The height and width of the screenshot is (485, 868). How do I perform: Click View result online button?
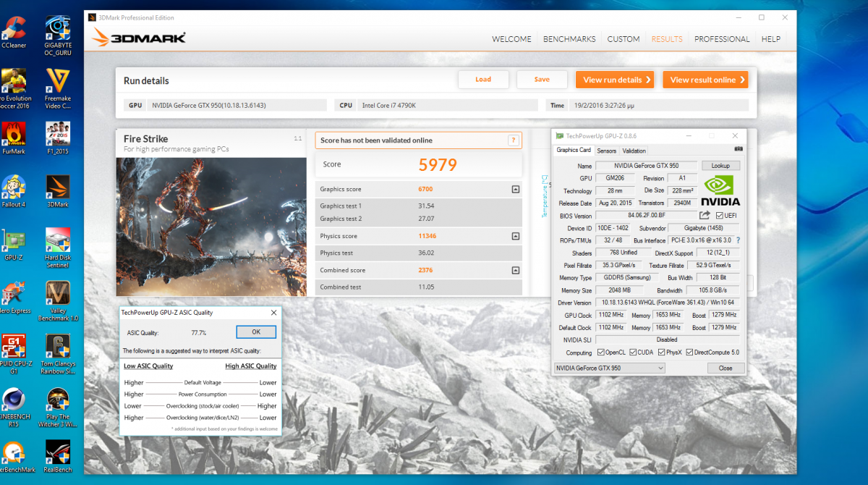coord(705,80)
